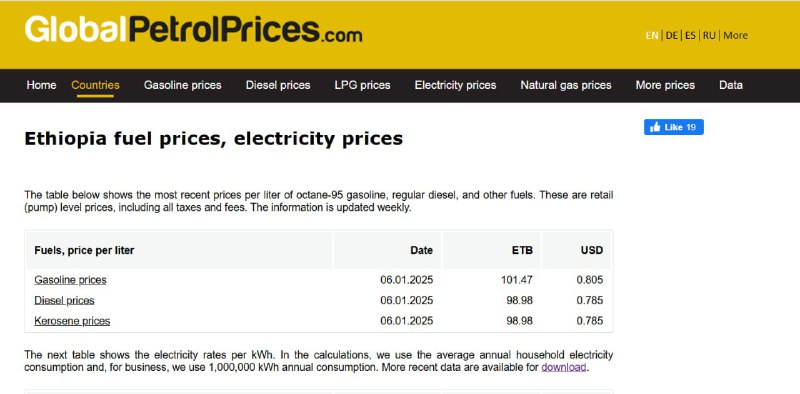Expand the More prices menu

tap(665, 85)
